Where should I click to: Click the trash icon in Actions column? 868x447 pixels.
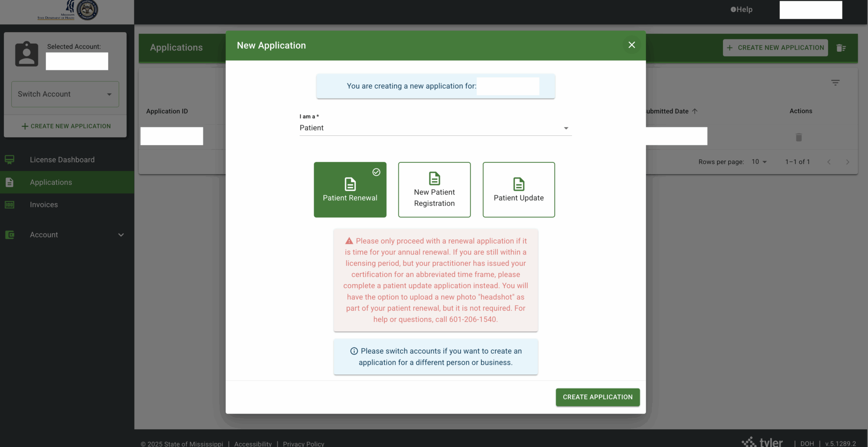798,137
